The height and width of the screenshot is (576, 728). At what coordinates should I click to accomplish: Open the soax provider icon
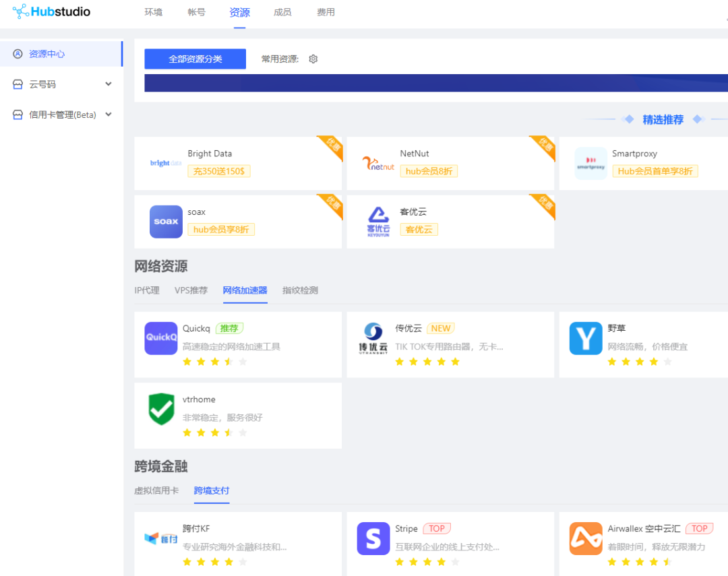coord(166,221)
